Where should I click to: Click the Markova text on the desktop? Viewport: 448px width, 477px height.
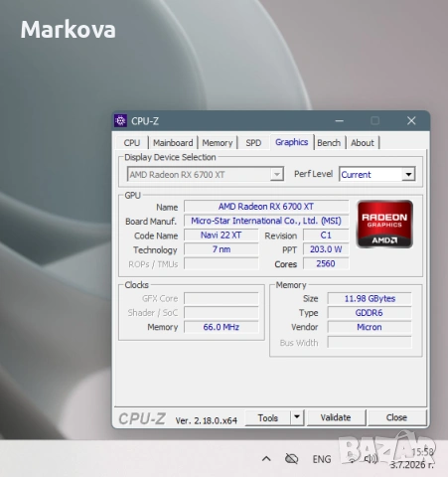[69, 30]
